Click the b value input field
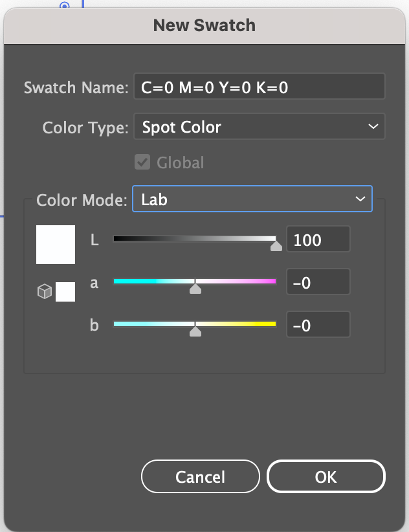The width and height of the screenshot is (409, 532). [318, 325]
